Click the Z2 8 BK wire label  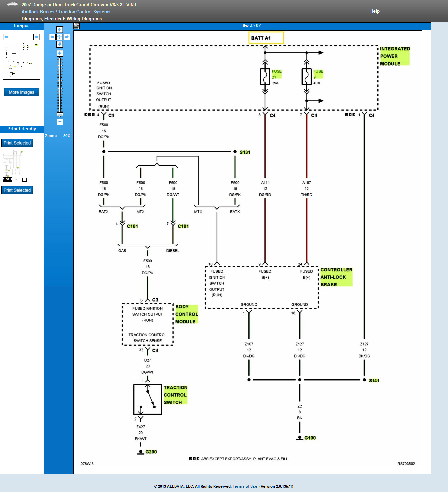coord(300,412)
